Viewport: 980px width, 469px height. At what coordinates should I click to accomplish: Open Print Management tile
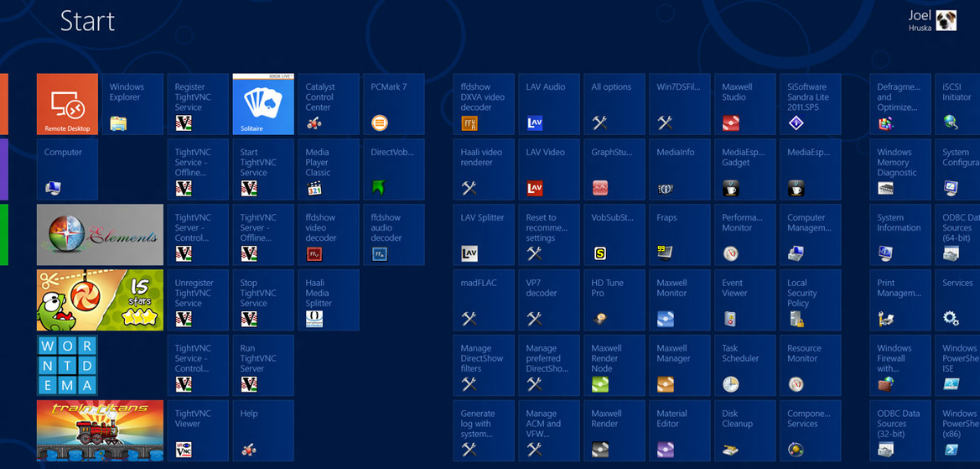coord(900,300)
